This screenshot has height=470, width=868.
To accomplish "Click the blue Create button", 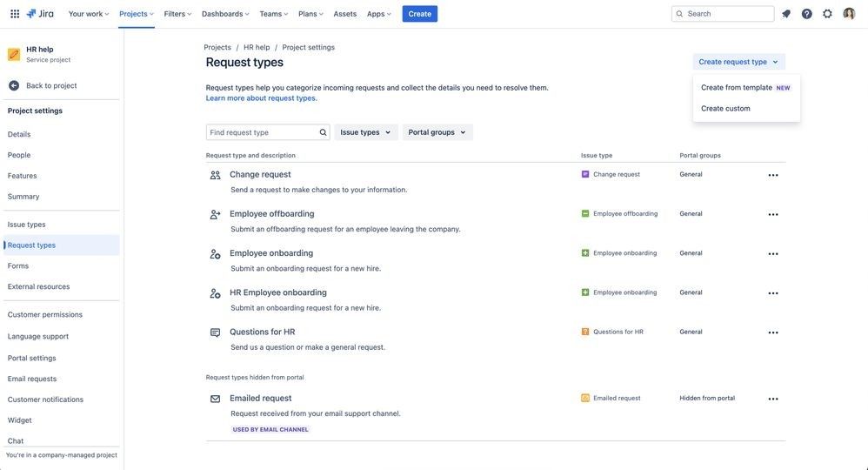I will 419,14.
